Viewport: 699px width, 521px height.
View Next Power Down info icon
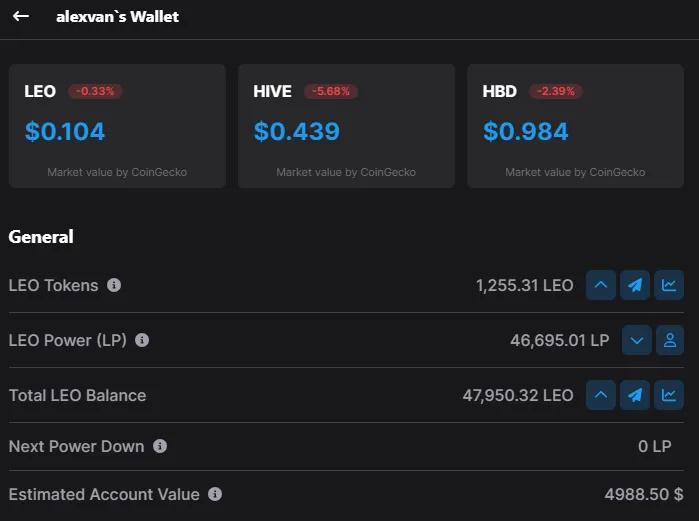(160, 446)
